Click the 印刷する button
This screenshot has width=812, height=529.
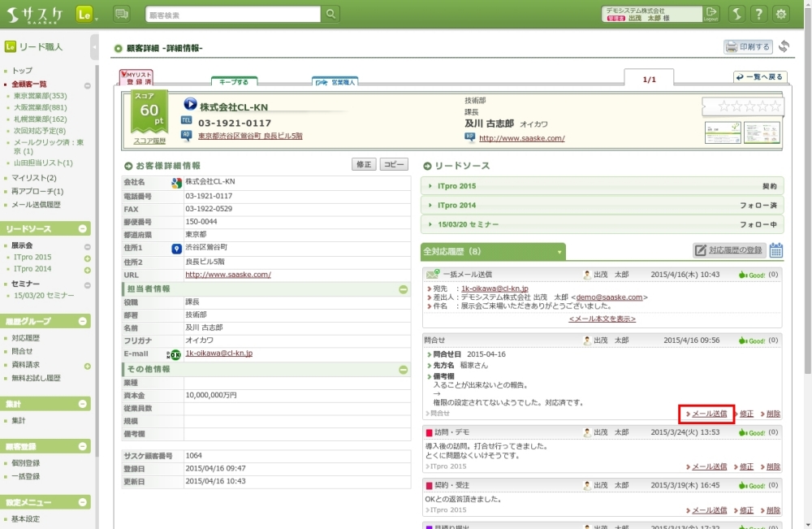[x=748, y=47]
